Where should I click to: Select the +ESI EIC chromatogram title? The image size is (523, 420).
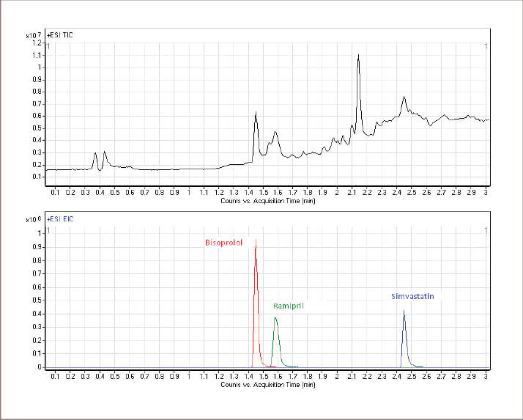60,219
